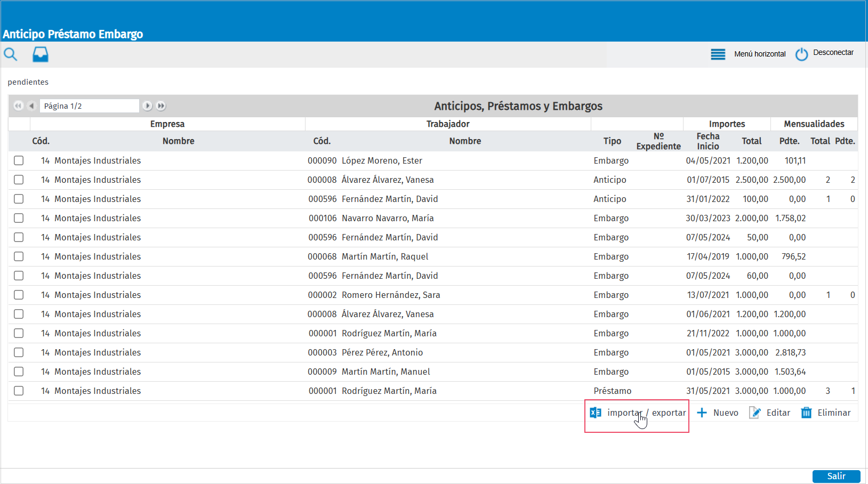
Task: Click the plus icon for Nuevo
Action: (702, 413)
